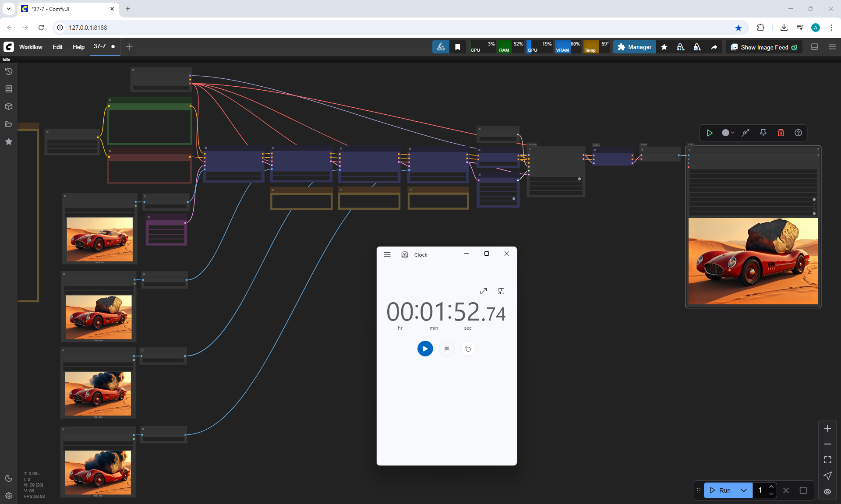Open the Workflow menu
This screenshot has height=504, width=841.
31,47
